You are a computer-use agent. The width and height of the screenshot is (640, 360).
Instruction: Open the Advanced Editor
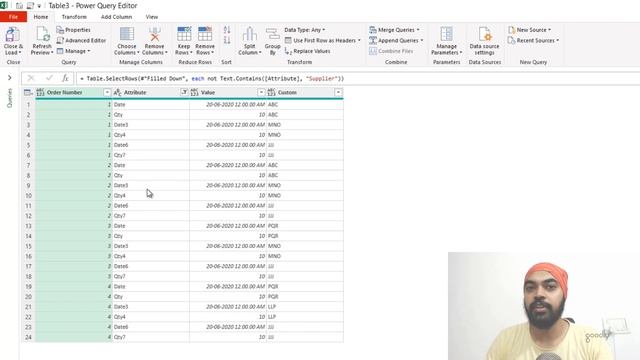(81, 40)
